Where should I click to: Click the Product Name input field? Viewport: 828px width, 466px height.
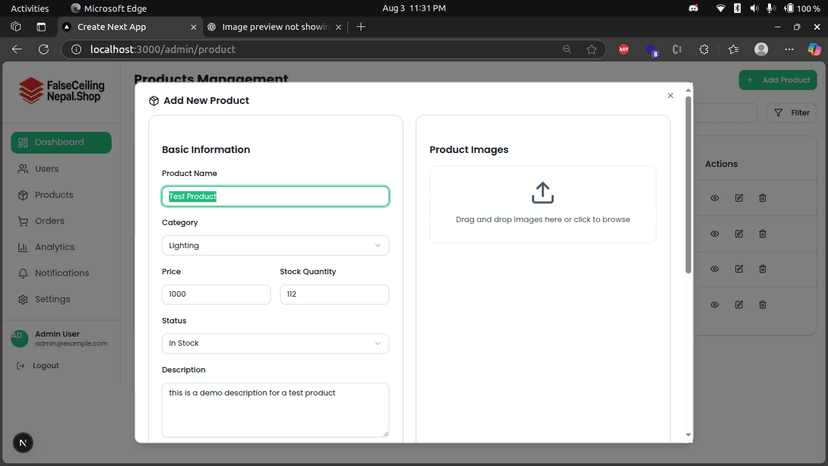pyautogui.click(x=275, y=196)
